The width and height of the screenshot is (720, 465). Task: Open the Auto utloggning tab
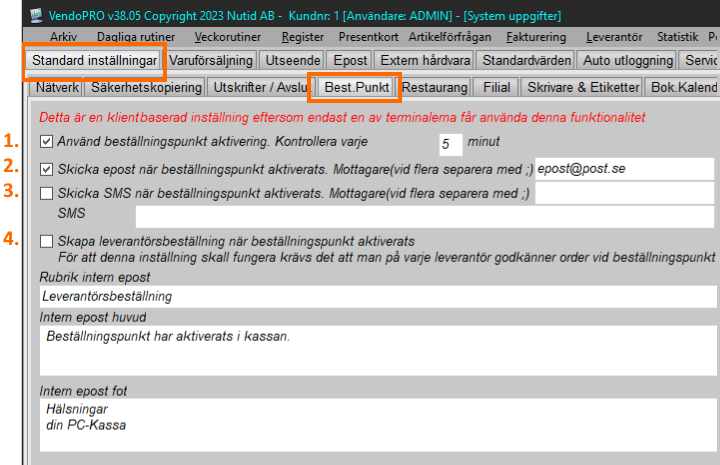[625, 61]
